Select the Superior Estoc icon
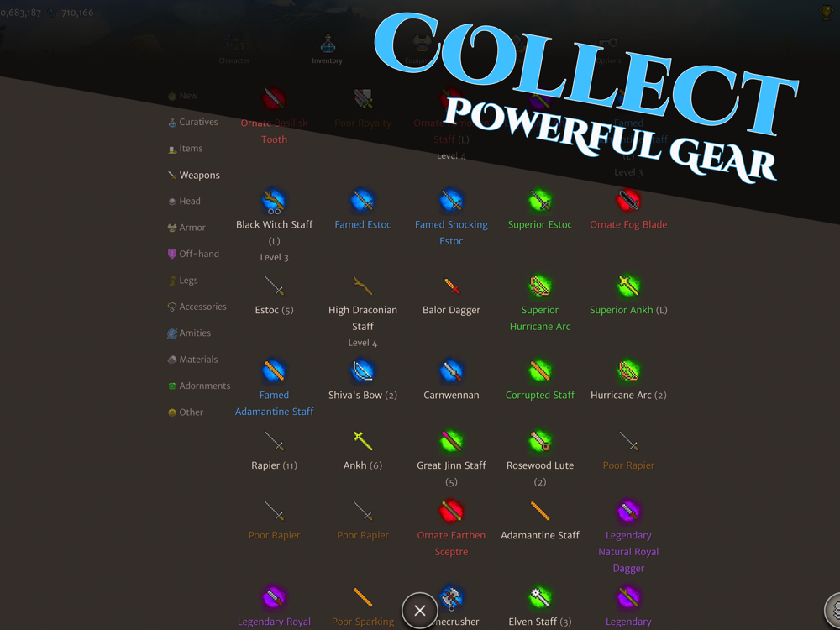Image resolution: width=840 pixels, height=630 pixels. (540, 201)
